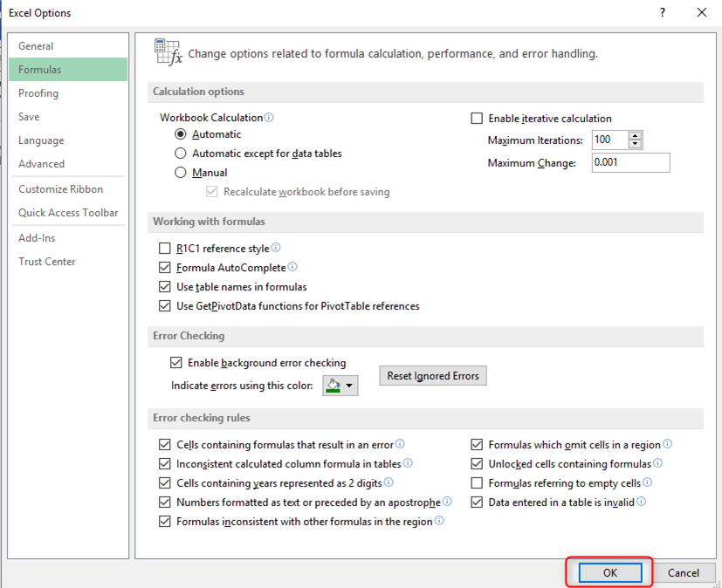Select Manual calculation option

pos(181,173)
